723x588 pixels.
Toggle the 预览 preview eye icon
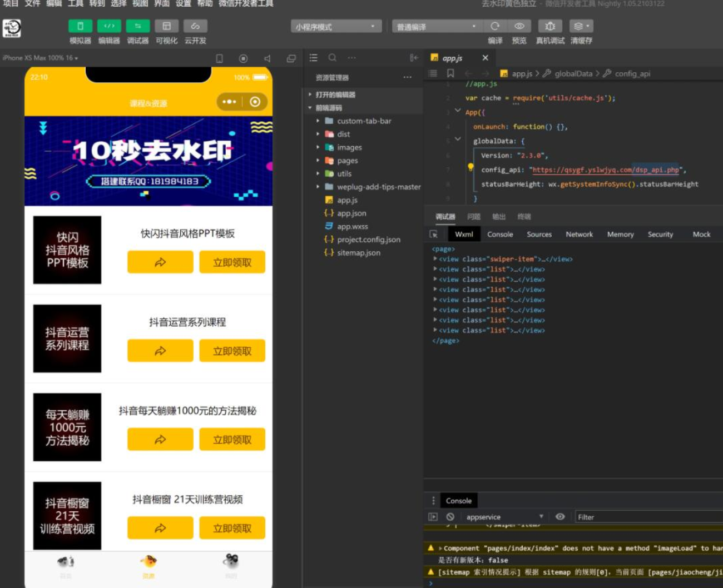tap(519, 26)
